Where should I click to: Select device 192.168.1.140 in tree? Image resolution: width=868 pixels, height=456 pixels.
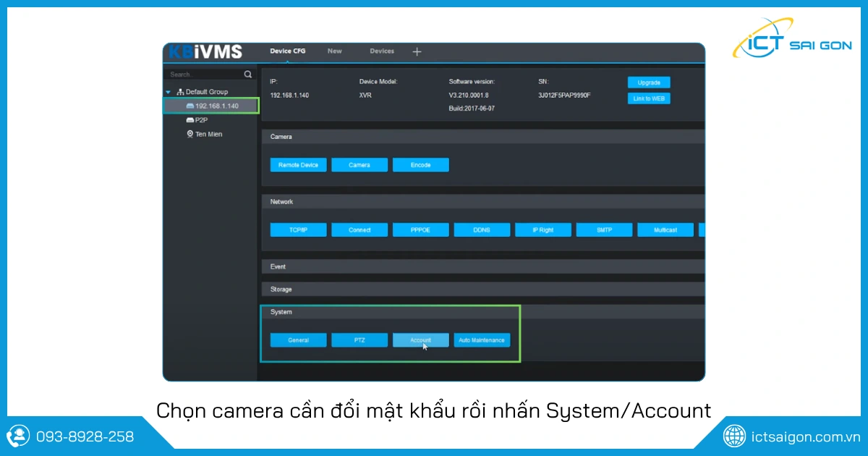(211, 106)
